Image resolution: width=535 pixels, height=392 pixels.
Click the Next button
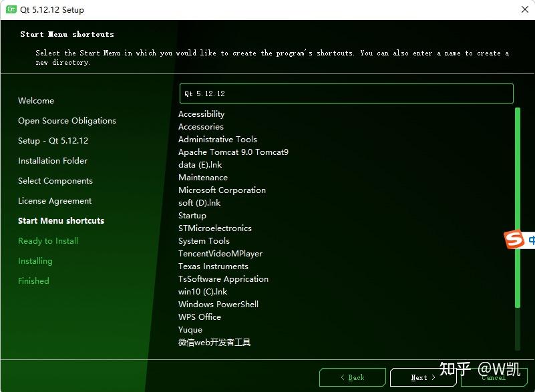point(423,377)
